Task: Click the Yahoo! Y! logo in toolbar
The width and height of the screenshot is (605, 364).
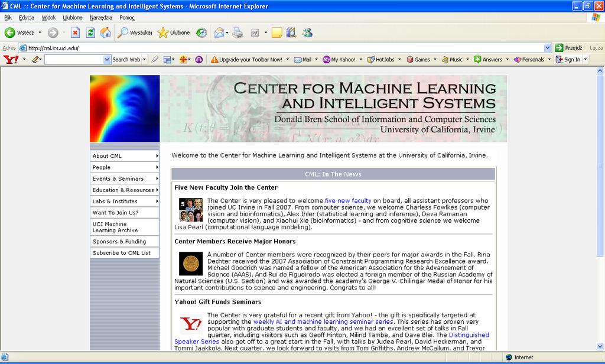Action: (11, 60)
